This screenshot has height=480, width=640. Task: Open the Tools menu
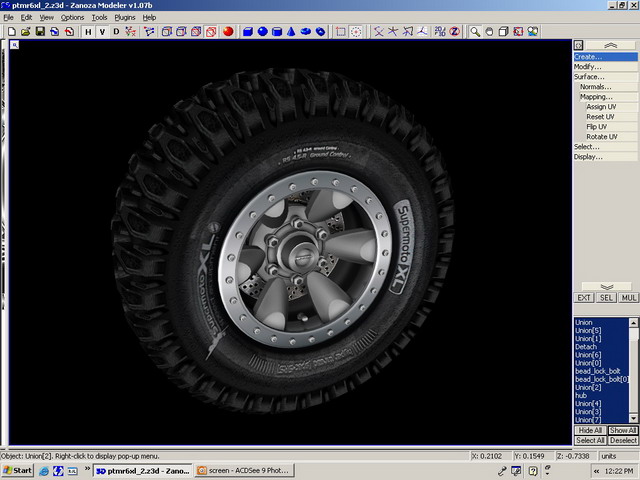(x=99, y=17)
